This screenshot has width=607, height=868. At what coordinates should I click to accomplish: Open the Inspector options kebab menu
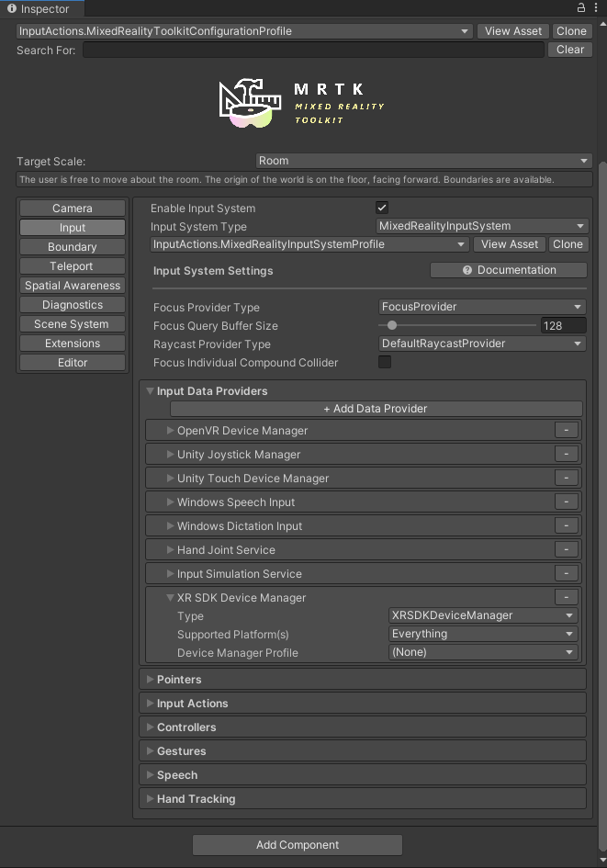pos(597,7)
